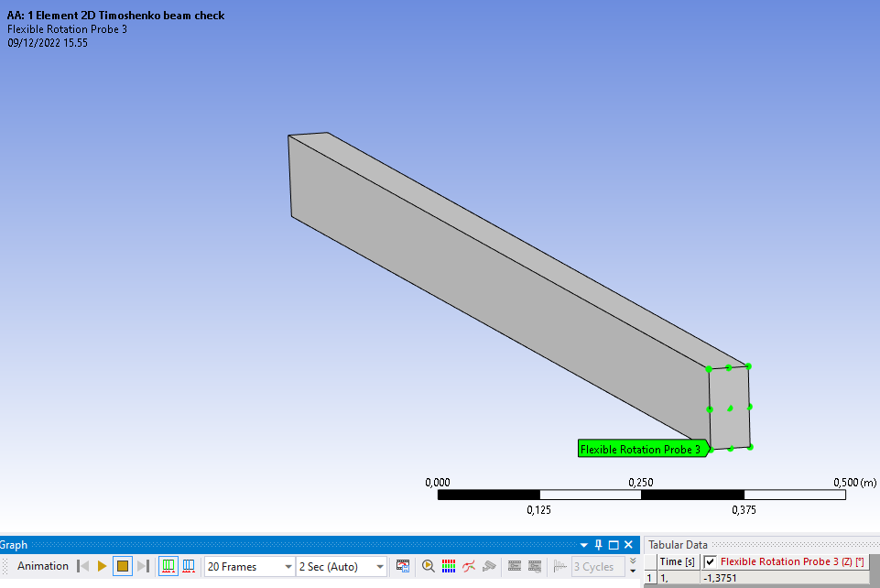Play the animation
This screenshot has height=588, width=880.
[102, 566]
